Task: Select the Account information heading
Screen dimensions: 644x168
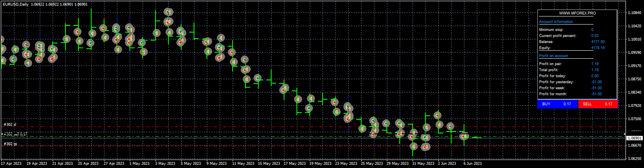Action: 556,22
